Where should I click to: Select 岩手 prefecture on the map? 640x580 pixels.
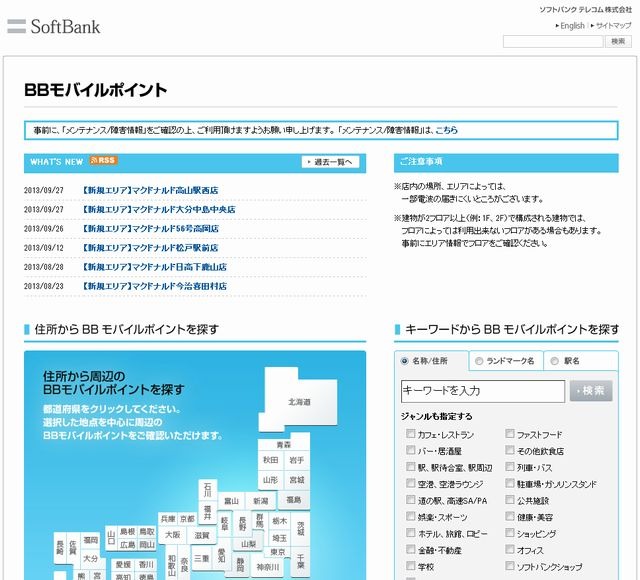tap(296, 460)
